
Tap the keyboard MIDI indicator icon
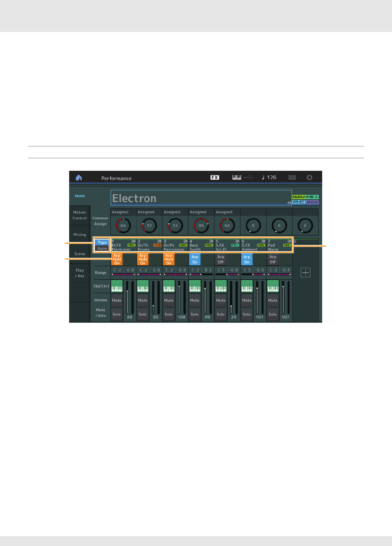(237, 177)
